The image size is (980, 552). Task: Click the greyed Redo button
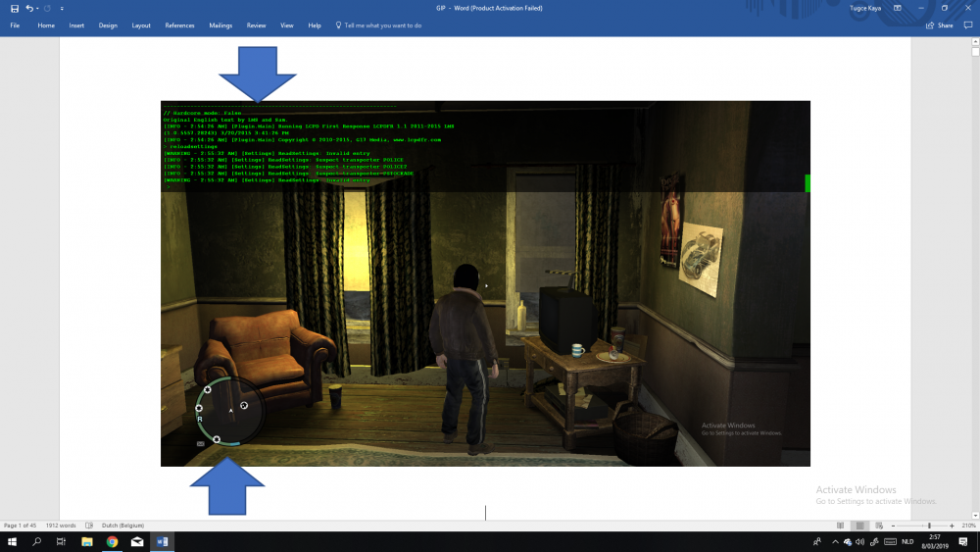(x=47, y=8)
